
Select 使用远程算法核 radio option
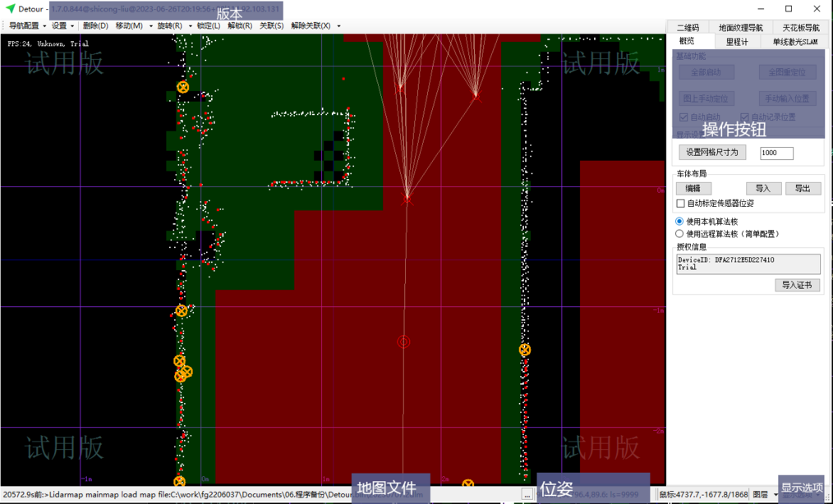tap(679, 234)
